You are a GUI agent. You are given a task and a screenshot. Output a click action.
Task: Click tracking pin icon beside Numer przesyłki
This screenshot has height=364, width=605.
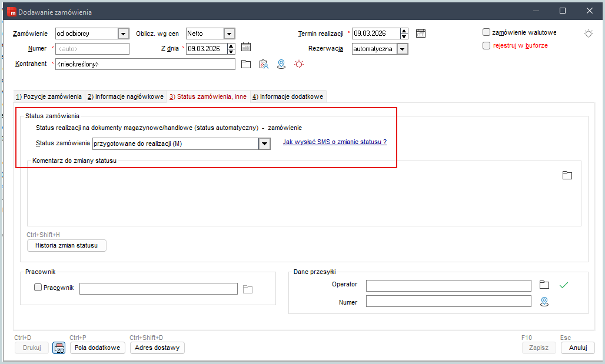coord(544,301)
